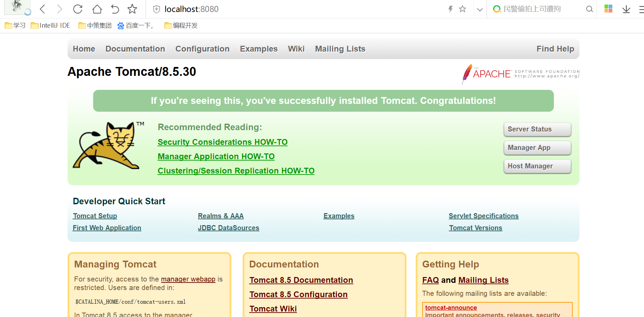Click the undo/restore closed page icon

pos(115,9)
